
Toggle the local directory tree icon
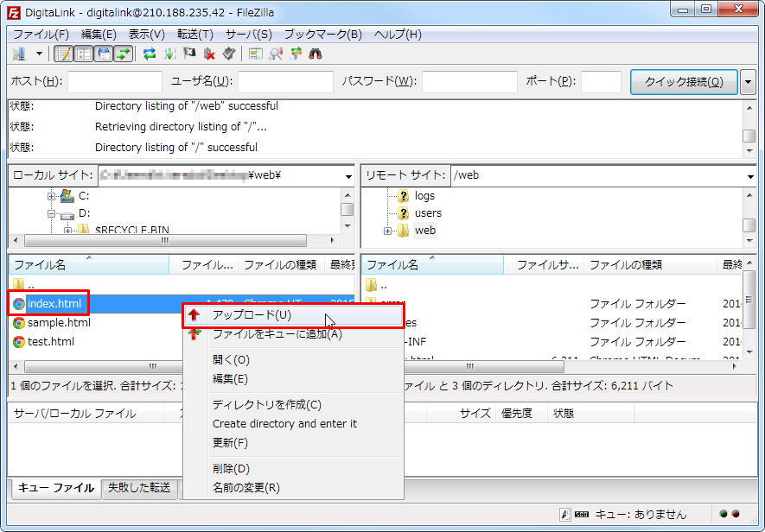tap(84, 54)
